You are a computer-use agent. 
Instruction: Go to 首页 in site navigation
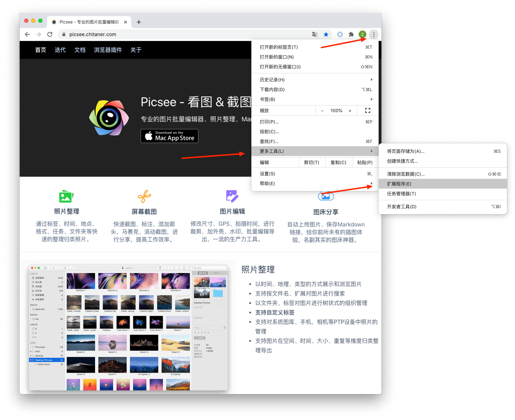41,50
